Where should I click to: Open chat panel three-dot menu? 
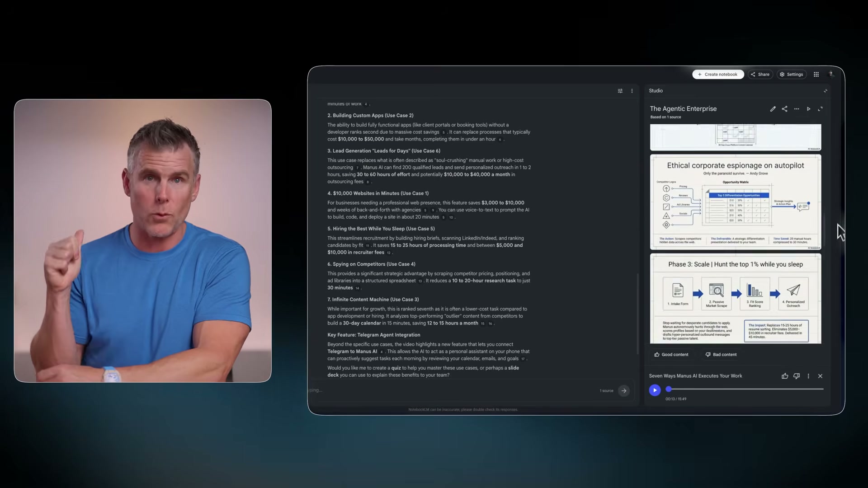(632, 91)
